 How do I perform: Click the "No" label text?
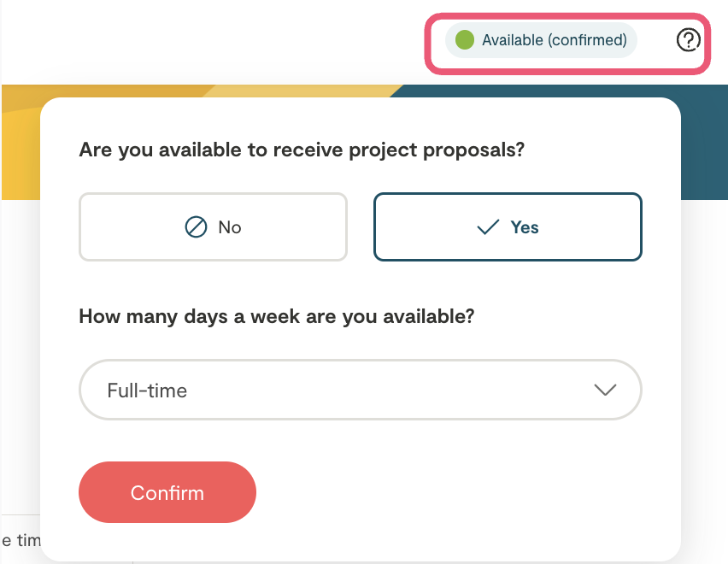pos(230,227)
